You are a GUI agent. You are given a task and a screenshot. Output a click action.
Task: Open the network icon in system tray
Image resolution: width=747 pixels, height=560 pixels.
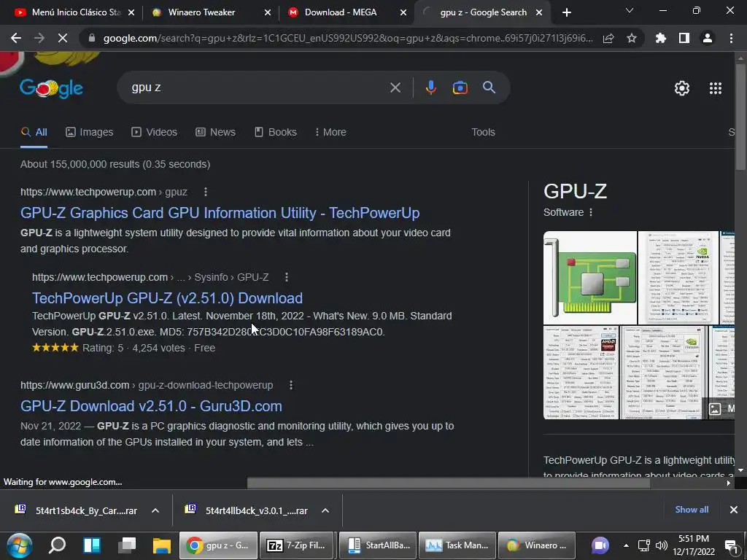(644, 545)
